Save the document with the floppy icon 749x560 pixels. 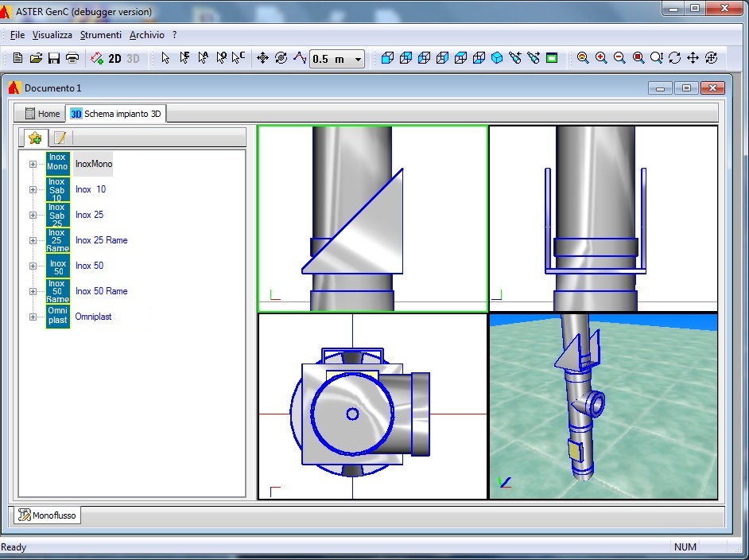(54, 58)
